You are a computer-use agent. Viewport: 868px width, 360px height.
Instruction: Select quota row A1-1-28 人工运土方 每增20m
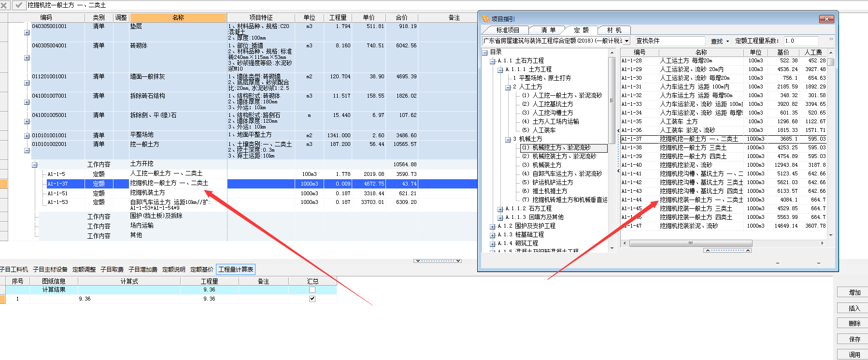723,61
